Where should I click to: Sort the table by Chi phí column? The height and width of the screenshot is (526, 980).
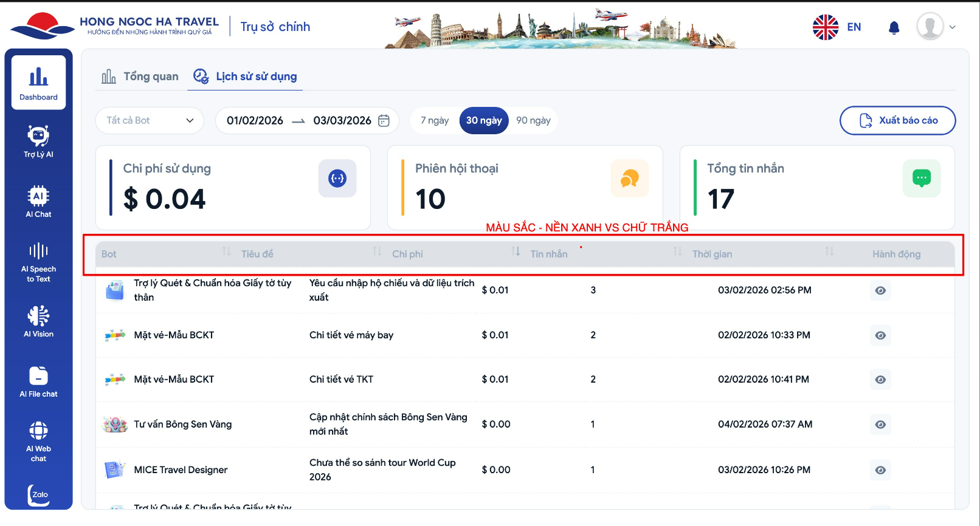click(x=516, y=251)
